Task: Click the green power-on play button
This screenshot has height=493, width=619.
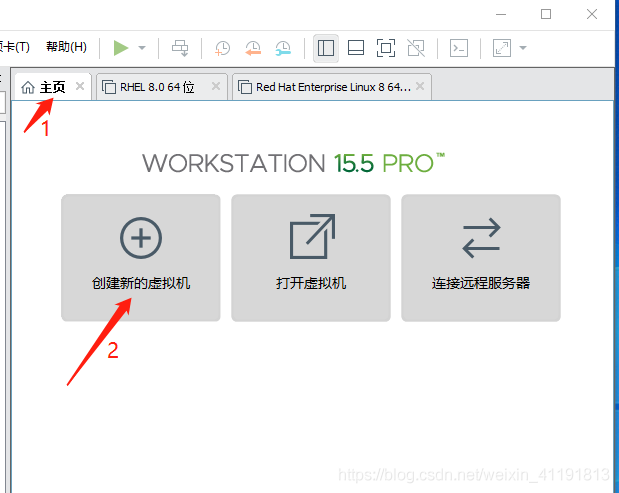Action: tap(121, 48)
